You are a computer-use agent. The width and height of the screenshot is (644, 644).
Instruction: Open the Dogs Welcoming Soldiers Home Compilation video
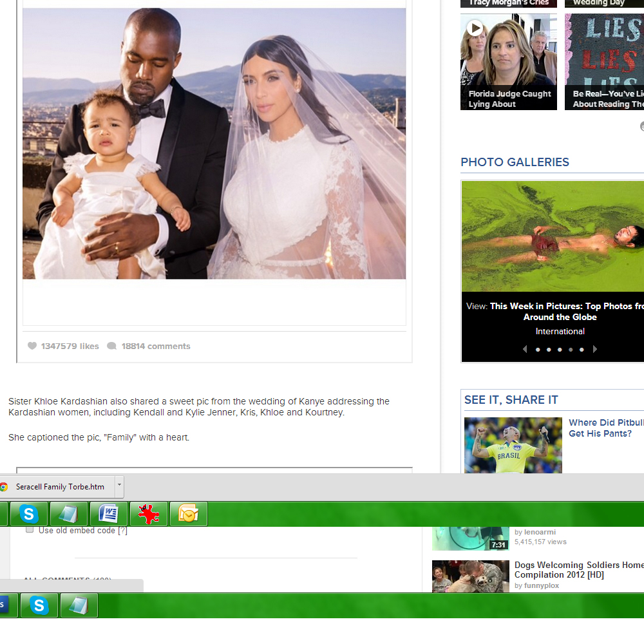(578, 570)
